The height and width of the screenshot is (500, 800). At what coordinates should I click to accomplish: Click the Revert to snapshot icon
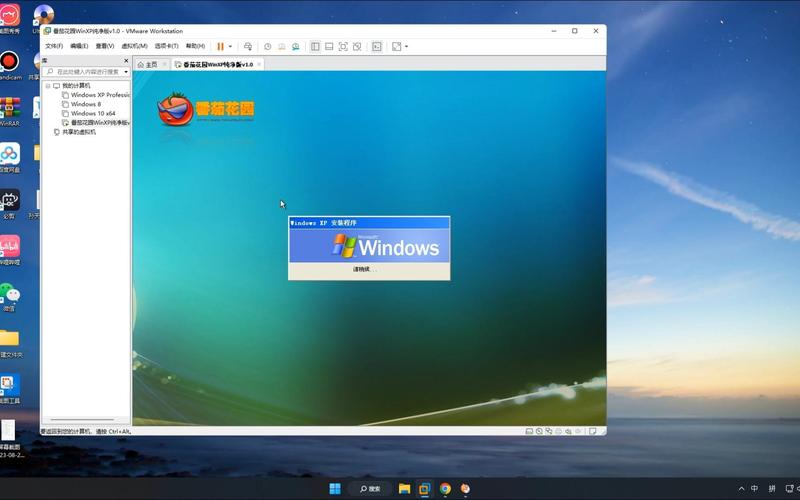(281, 46)
